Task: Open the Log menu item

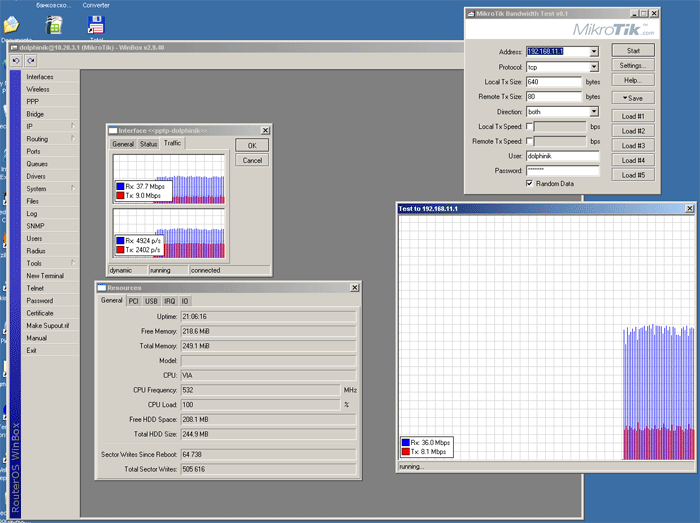Action: coord(50,214)
